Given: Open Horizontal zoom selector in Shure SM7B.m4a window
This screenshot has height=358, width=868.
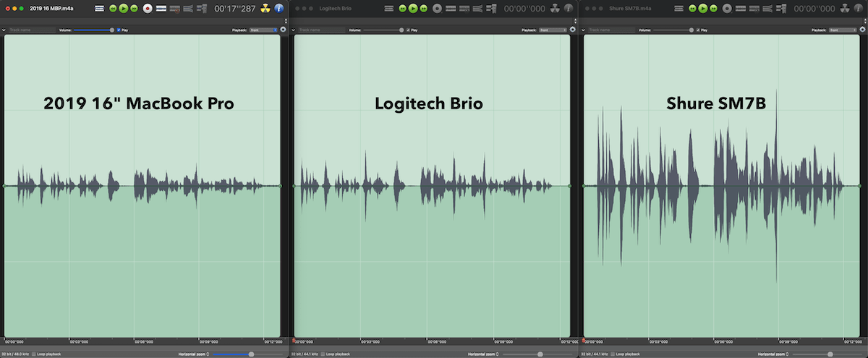Looking at the screenshot, I should coord(773,354).
